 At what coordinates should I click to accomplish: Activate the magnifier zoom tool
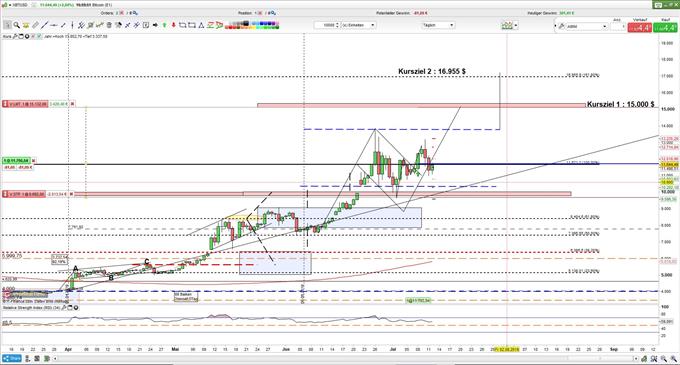point(17,25)
